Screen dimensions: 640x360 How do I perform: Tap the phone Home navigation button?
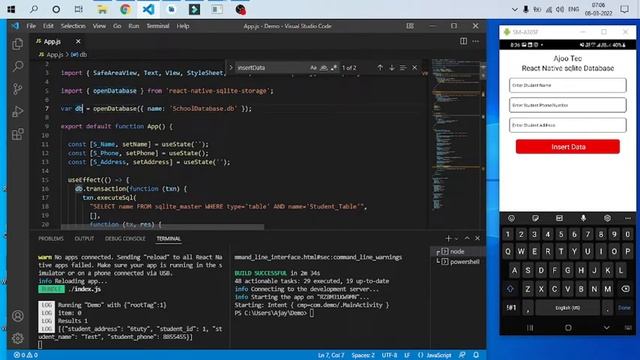[x=568, y=327]
